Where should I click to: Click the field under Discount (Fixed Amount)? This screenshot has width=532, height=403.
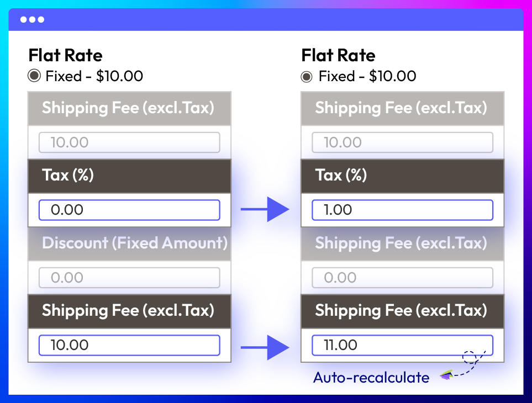click(x=129, y=278)
